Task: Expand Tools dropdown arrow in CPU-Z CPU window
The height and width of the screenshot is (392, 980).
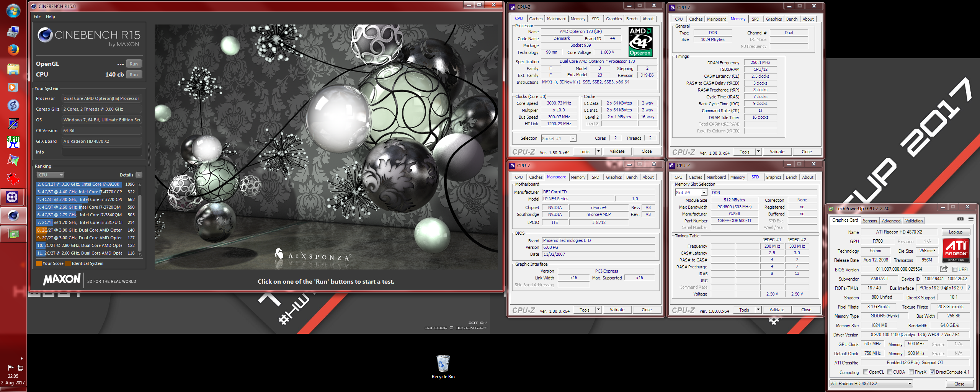Action: point(599,151)
